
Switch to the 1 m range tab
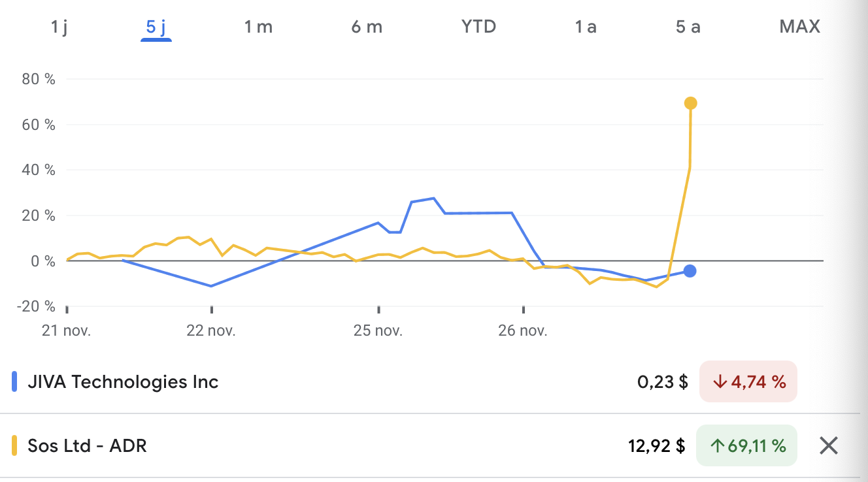click(258, 27)
